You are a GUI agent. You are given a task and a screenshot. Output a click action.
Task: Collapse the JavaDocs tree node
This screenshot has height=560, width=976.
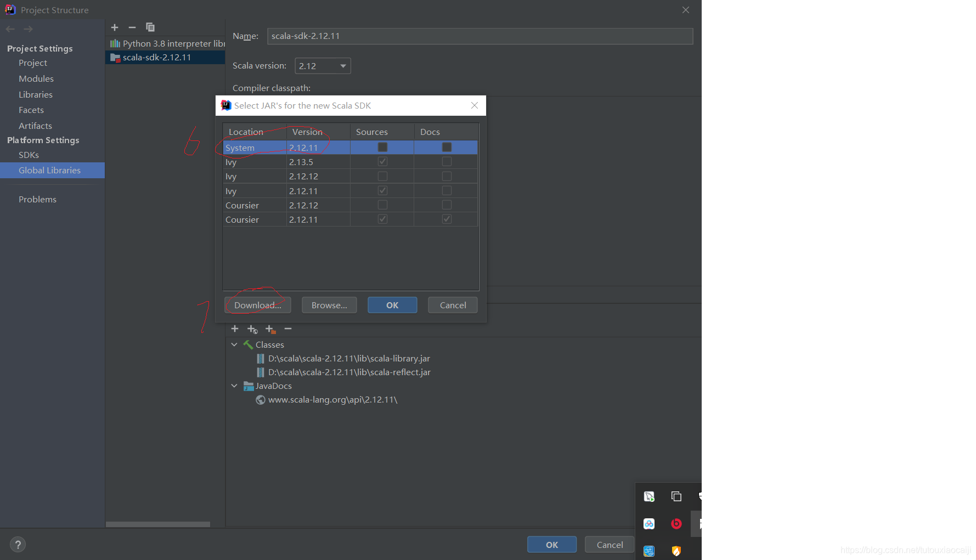234,386
